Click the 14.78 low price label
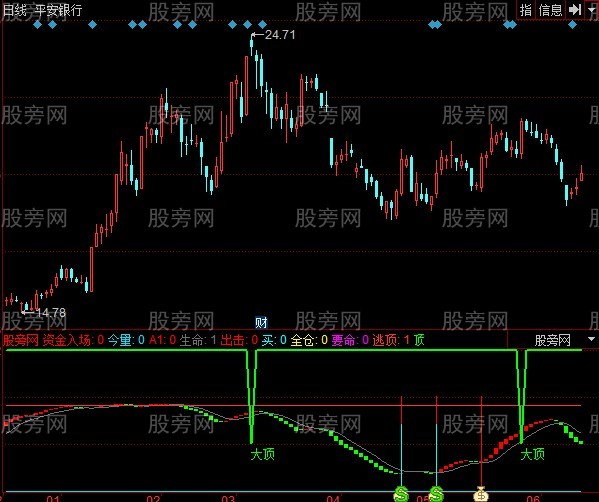This screenshot has height=502, width=599. coord(51,313)
